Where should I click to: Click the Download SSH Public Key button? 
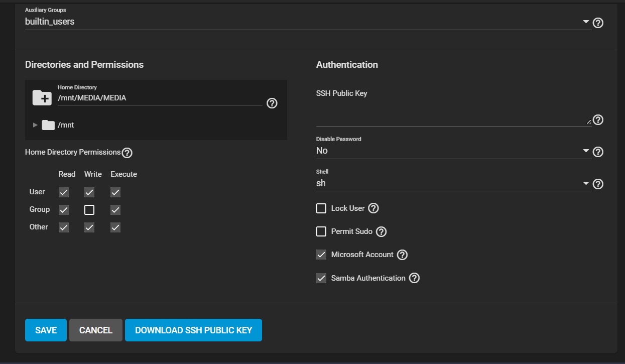193,330
